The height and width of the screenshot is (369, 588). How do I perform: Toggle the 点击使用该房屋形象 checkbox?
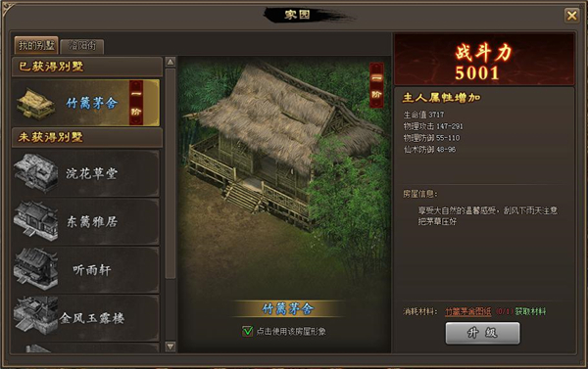coord(247,331)
